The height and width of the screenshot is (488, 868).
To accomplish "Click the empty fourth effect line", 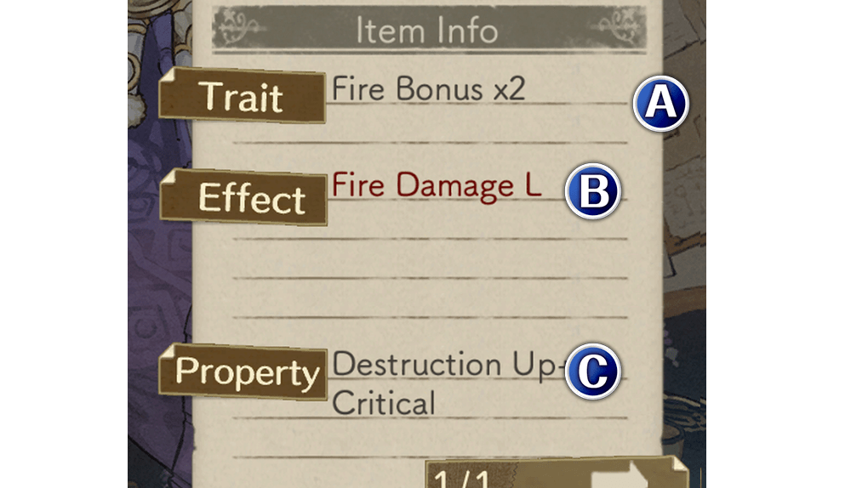I will tap(430, 298).
